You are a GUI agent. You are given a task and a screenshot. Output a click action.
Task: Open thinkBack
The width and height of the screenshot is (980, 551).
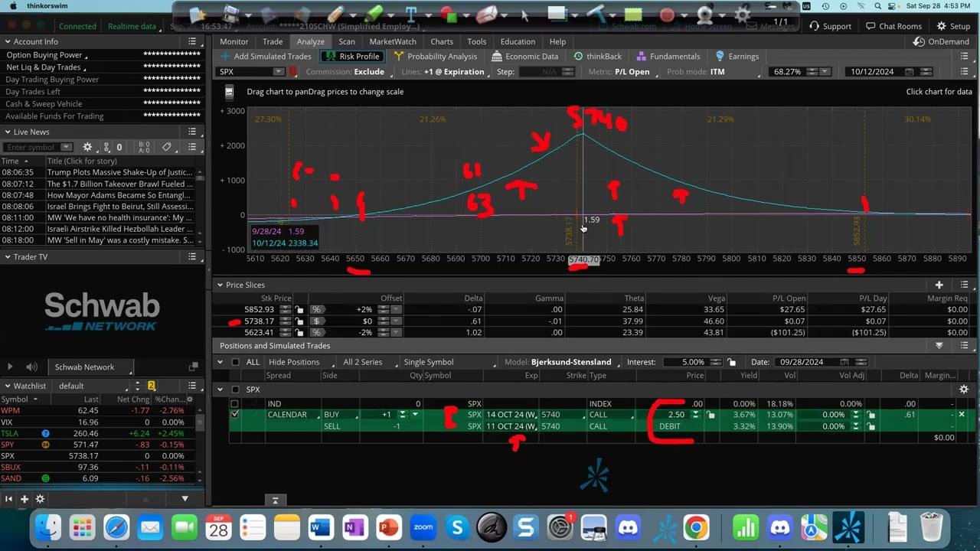[x=598, y=57]
